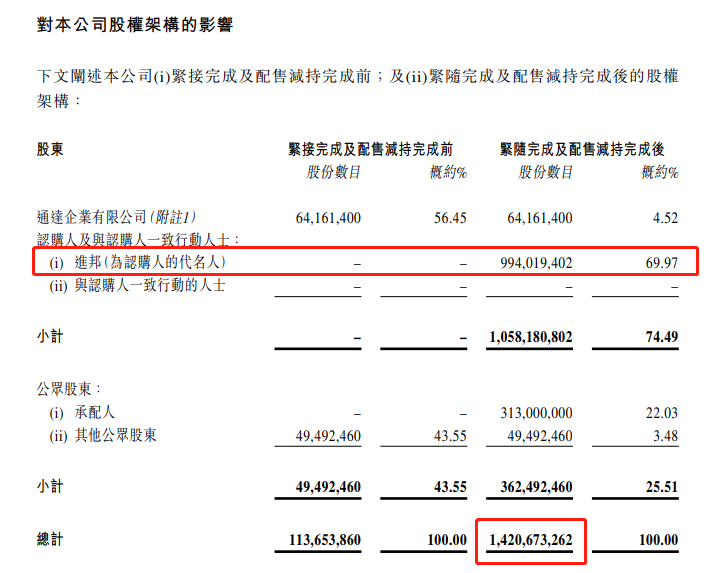The height and width of the screenshot is (573, 711).
Task: Select 概約% subheader under 完成前 column
Action: tap(448, 172)
